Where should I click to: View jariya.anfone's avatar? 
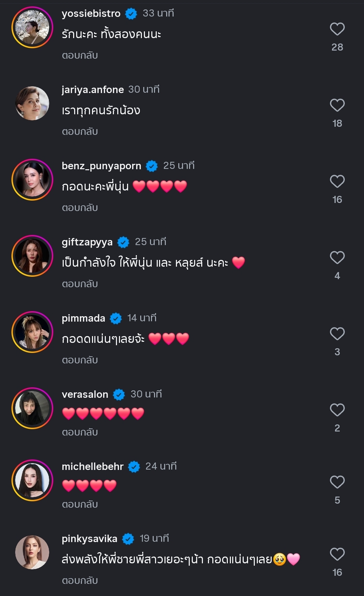click(x=32, y=103)
